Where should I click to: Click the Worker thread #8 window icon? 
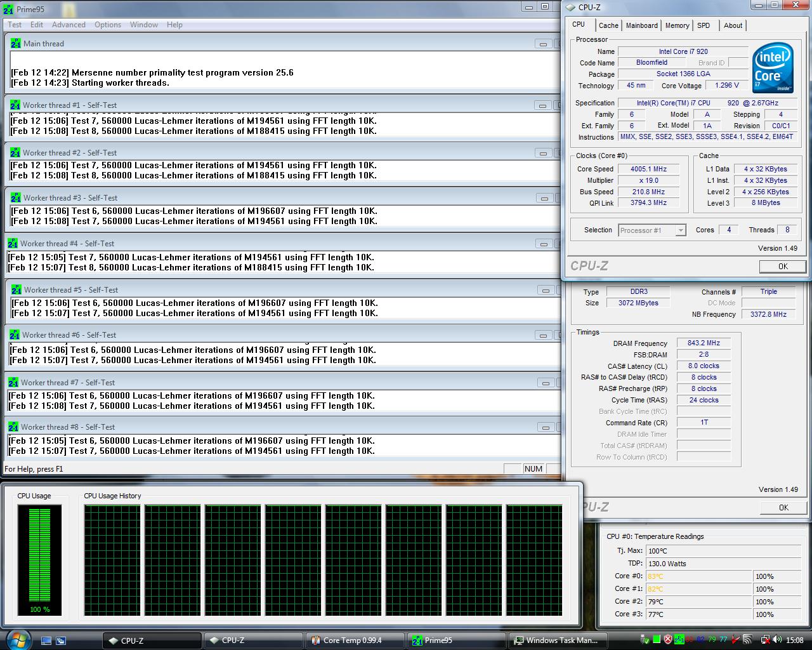(x=13, y=427)
